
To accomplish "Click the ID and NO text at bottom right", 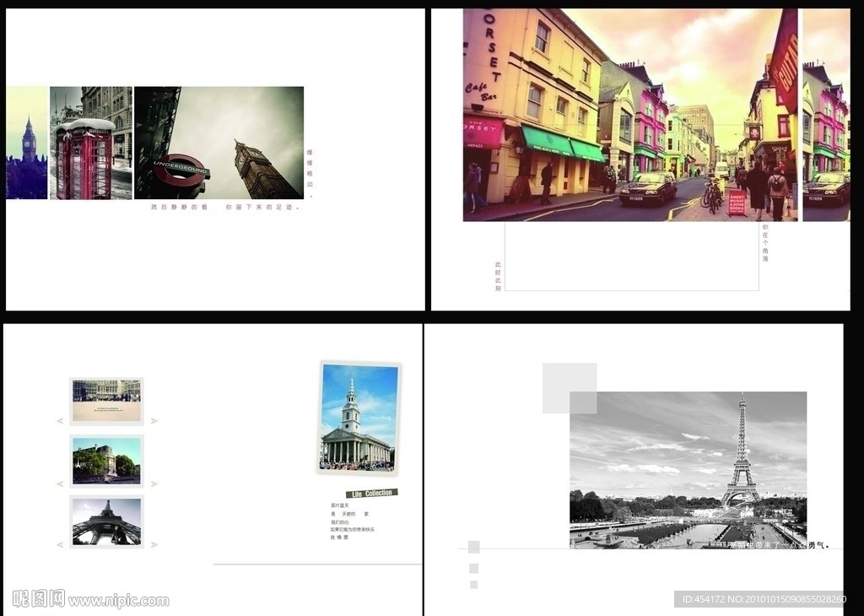I will click(x=760, y=599).
